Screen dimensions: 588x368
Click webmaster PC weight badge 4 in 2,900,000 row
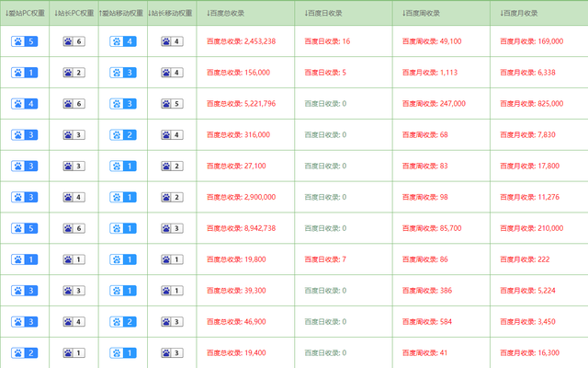[x=73, y=197]
